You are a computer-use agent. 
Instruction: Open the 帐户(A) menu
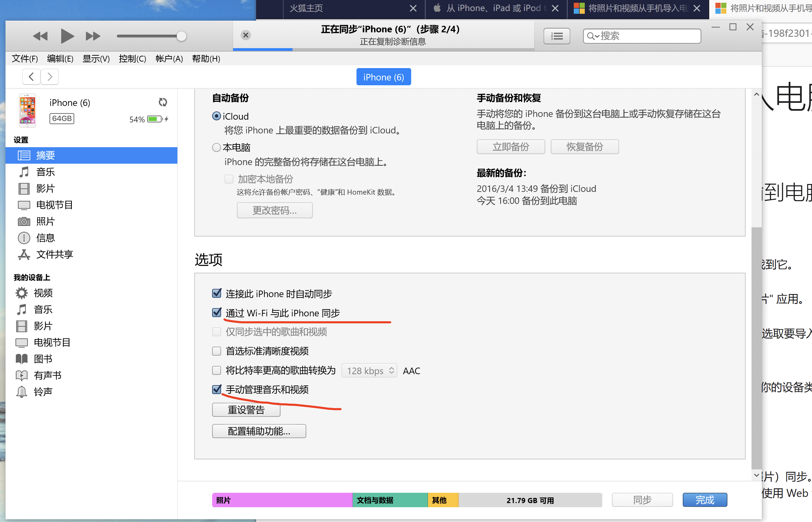(x=169, y=59)
